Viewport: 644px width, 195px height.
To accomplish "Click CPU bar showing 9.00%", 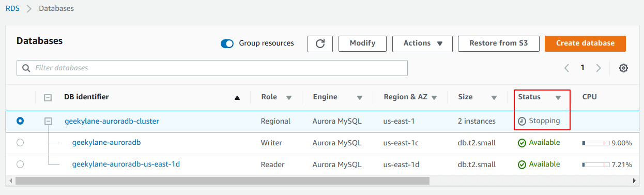I will 596,143.
